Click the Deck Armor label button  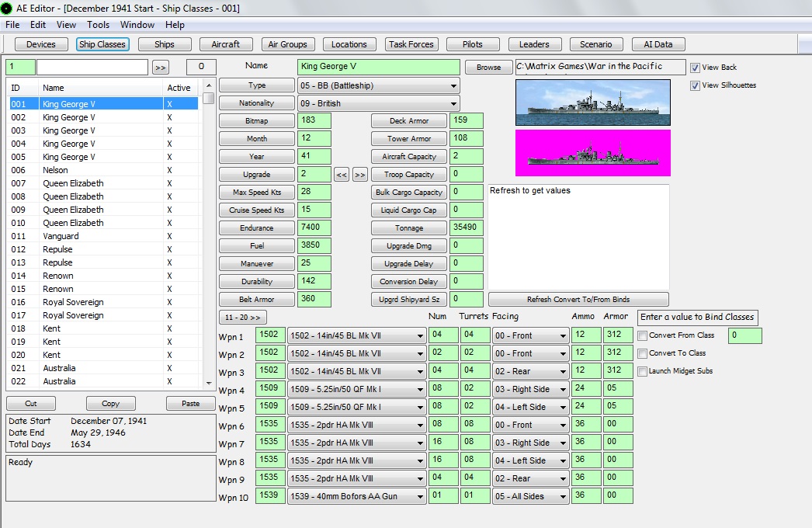409,120
